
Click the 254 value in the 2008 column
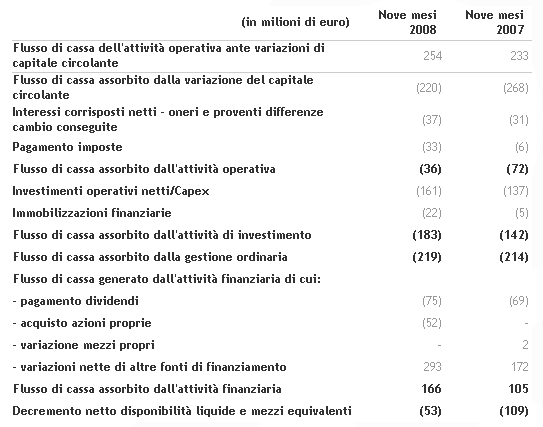pos(433,56)
